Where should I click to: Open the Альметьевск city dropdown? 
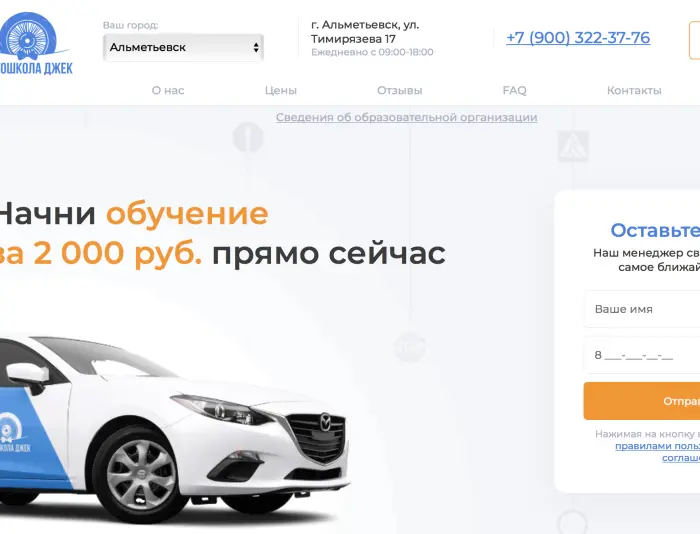tap(183, 47)
